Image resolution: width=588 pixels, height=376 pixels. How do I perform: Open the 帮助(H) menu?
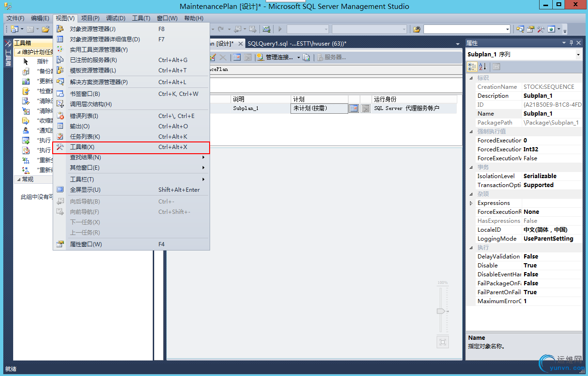tap(194, 18)
